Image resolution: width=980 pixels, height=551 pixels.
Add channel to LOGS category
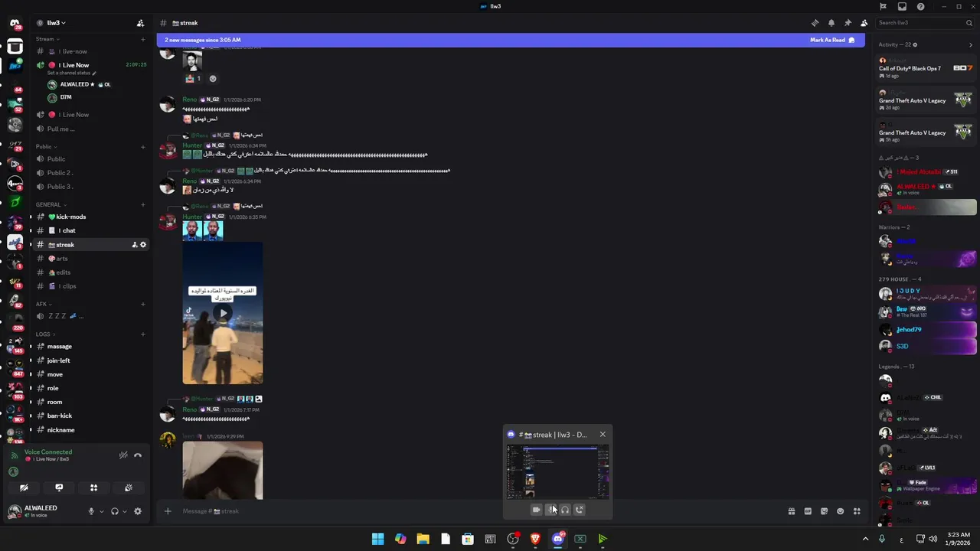click(142, 334)
